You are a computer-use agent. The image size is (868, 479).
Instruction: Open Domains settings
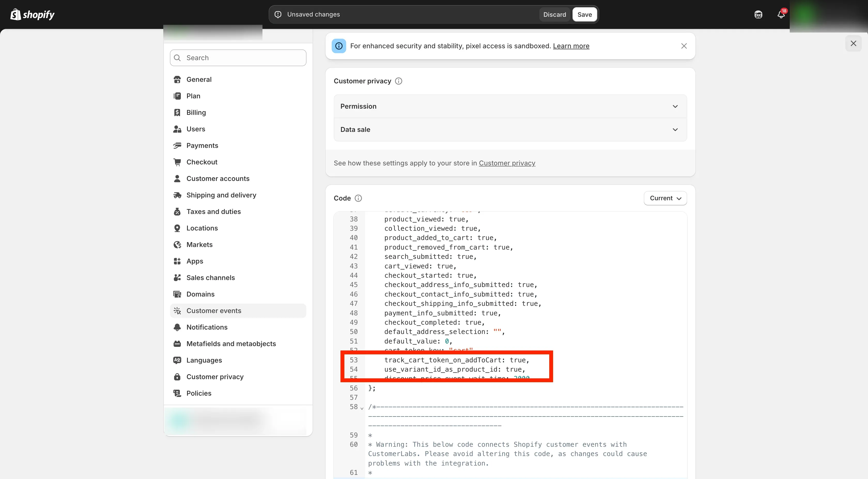[x=238, y=294]
